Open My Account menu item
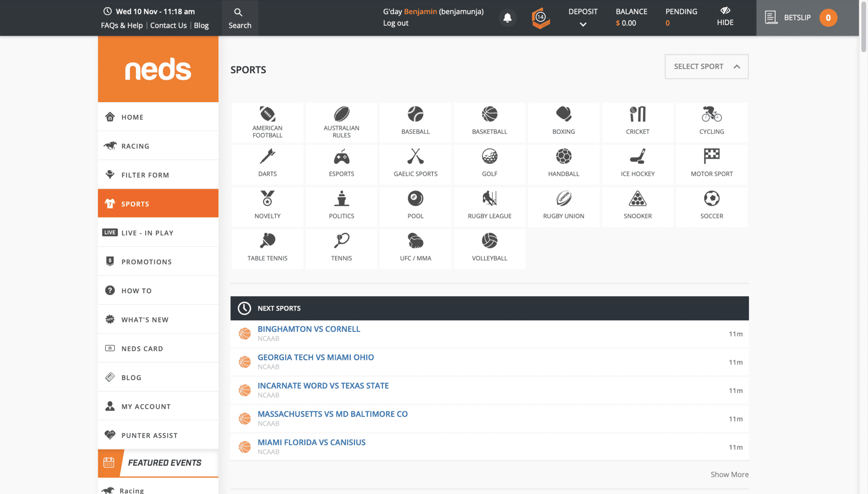Screen dimensions: 868x494 coord(158,406)
